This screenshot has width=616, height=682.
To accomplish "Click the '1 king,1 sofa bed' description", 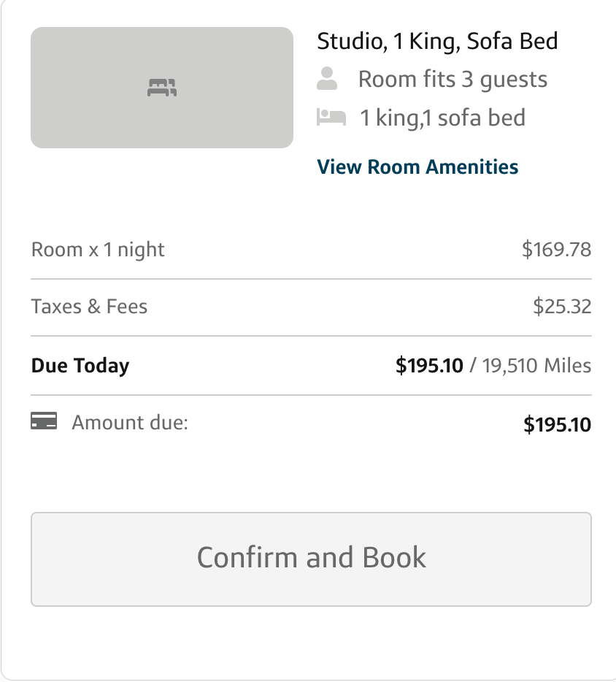I will click(x=442, y=118).
